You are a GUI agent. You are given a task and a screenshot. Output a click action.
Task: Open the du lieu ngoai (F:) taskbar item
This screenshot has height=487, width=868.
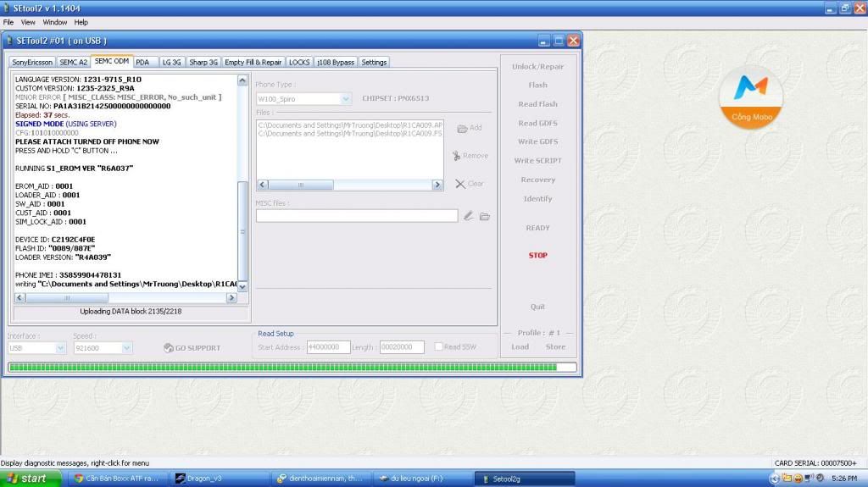(422, 479)
